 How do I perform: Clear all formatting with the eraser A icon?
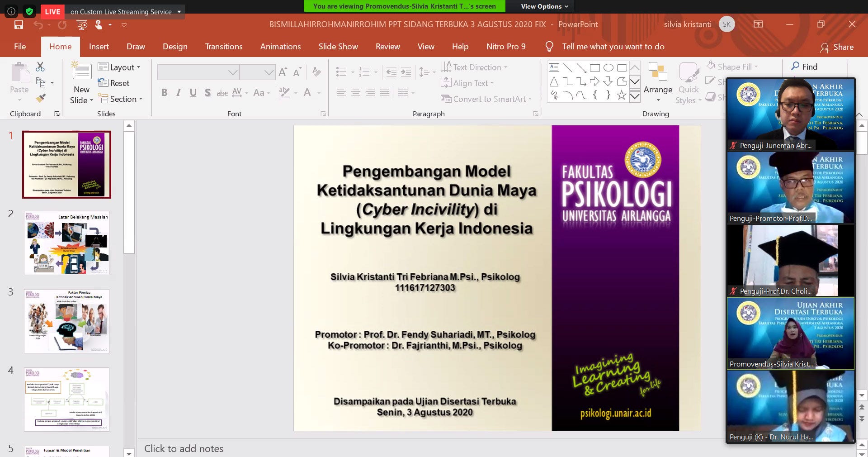click(317, 71)
